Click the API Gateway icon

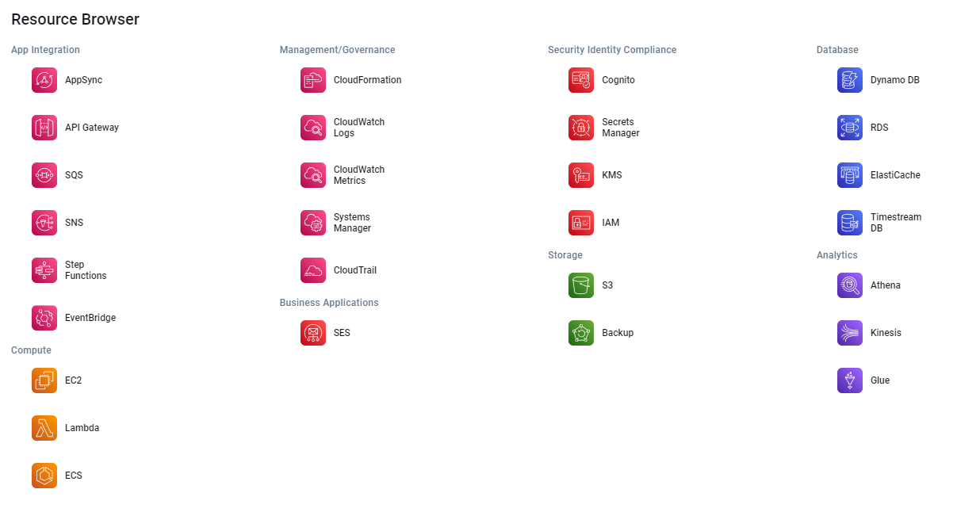click(x=44, y=128)
